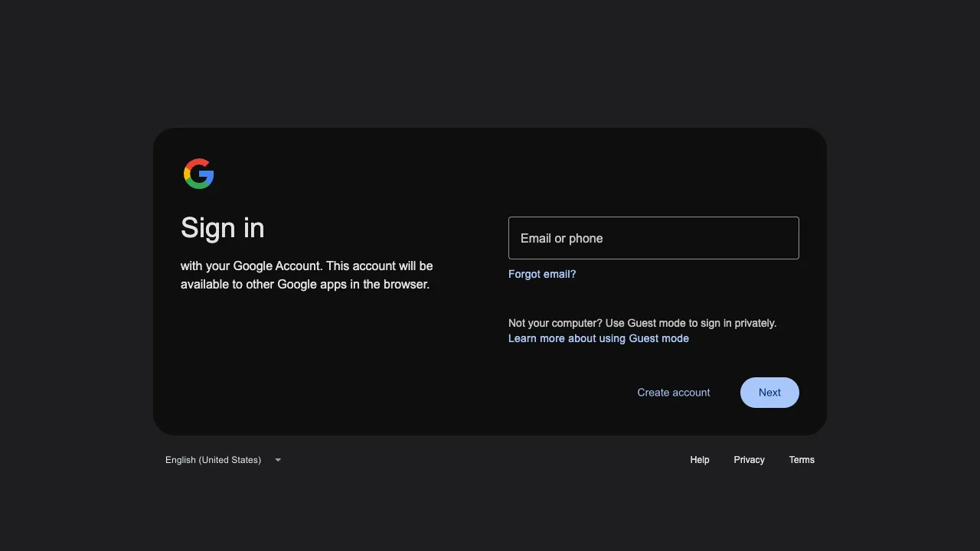Open the Forgot email? link

542,274
